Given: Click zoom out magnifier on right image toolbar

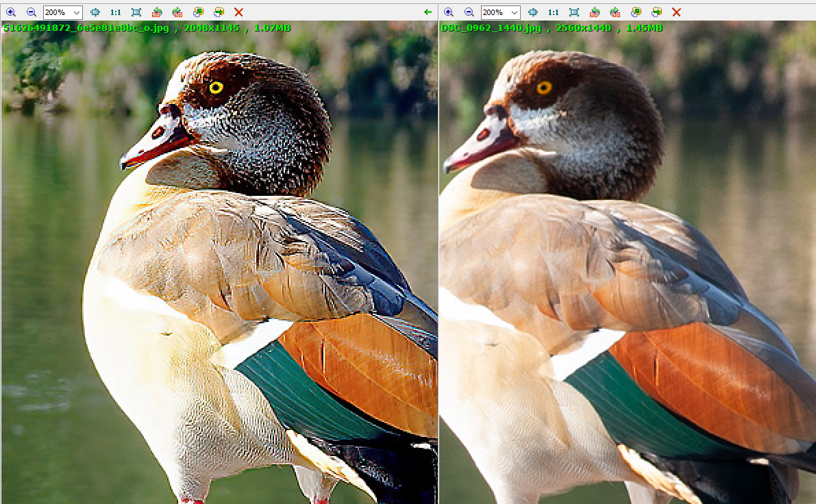Looking at the screenshot, I should 469,12.
